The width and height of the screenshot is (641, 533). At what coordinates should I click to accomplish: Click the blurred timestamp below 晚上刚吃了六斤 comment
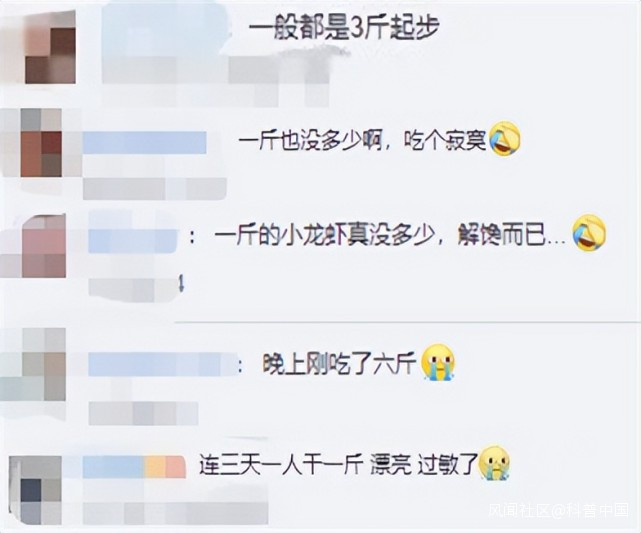[x=143, y=413]
